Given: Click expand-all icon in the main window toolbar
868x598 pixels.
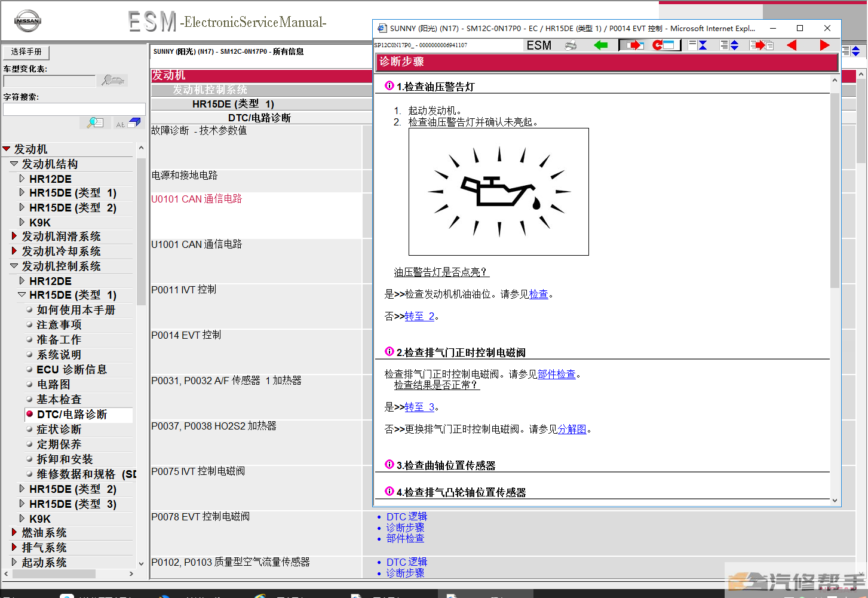Looking at the screenshot, I should [x=851, y=51].
